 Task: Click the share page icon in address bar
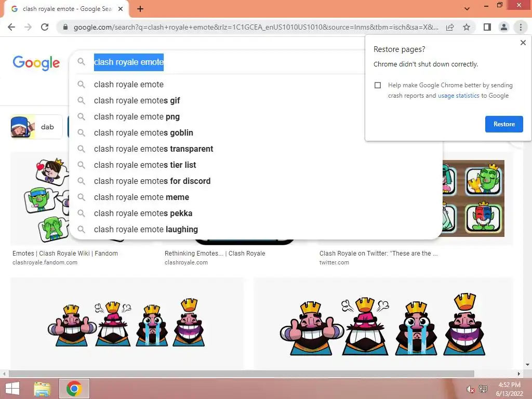[x=450, y=27]
